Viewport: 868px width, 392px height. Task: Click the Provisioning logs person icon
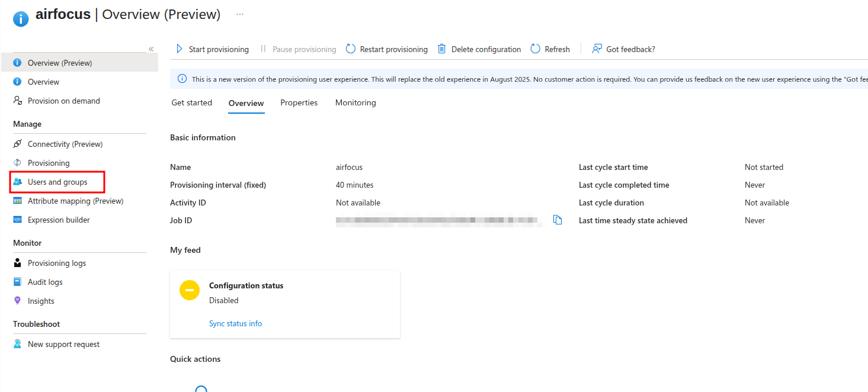(18, 263)
